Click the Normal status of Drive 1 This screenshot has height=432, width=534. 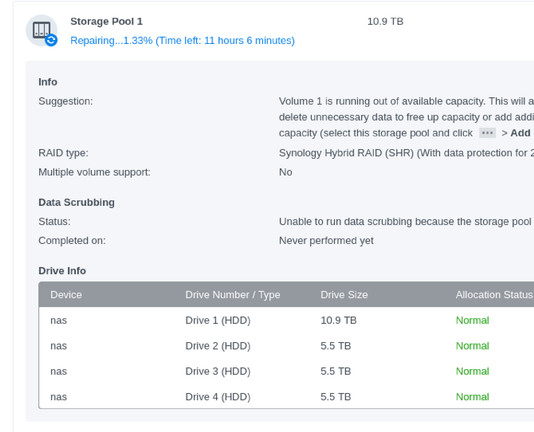(x=472, y=320)
